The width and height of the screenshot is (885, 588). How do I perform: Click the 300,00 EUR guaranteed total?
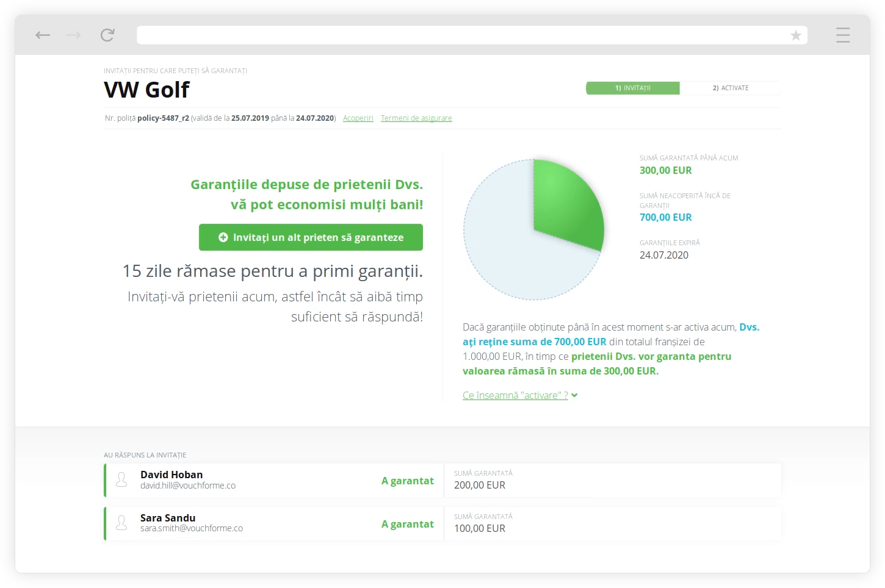[666, 171]
